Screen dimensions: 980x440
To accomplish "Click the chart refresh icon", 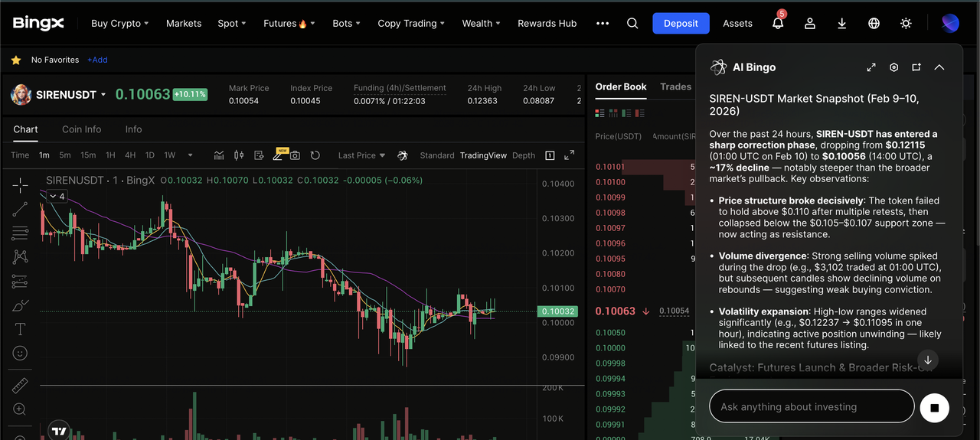I will (x=315, y=155).
